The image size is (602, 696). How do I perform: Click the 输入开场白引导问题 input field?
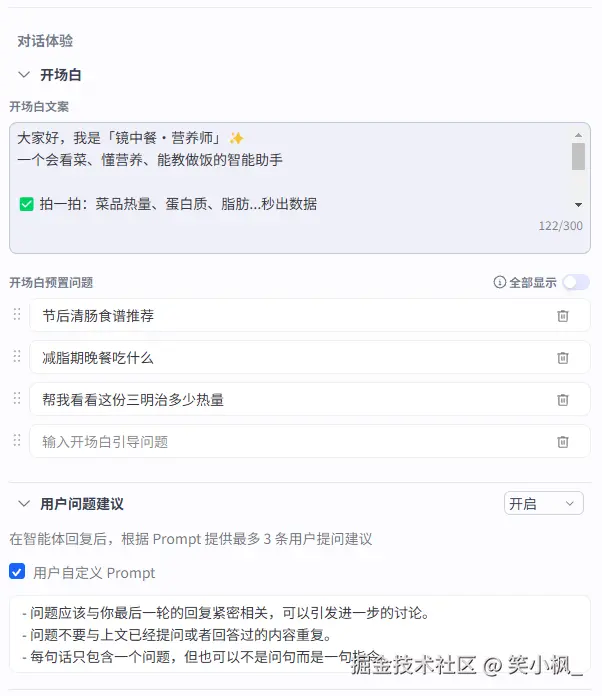pos(290,442)
